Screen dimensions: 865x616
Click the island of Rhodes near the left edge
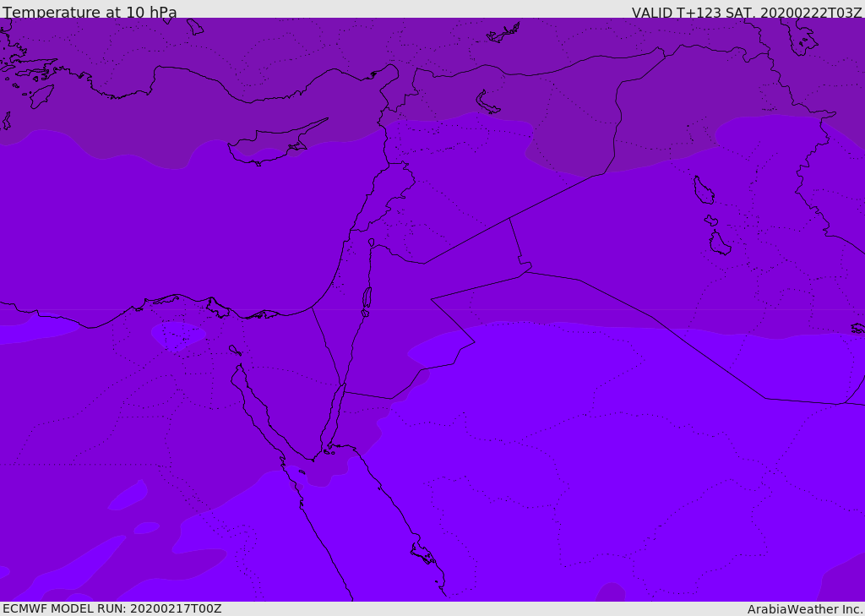click(x=41, y=96)
